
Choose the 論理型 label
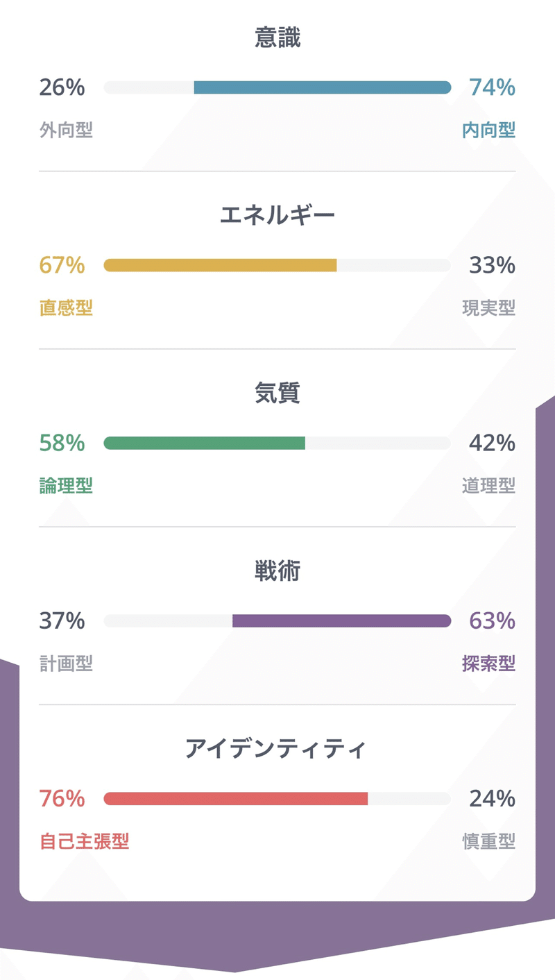pyautogui.click(x=66, y=486)
